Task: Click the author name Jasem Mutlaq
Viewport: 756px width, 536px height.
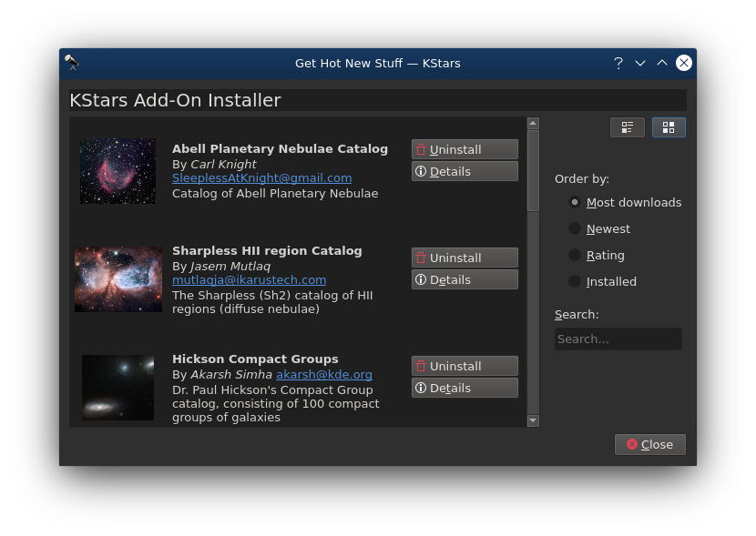Action: pyautogui.click(x=230, y=267)
